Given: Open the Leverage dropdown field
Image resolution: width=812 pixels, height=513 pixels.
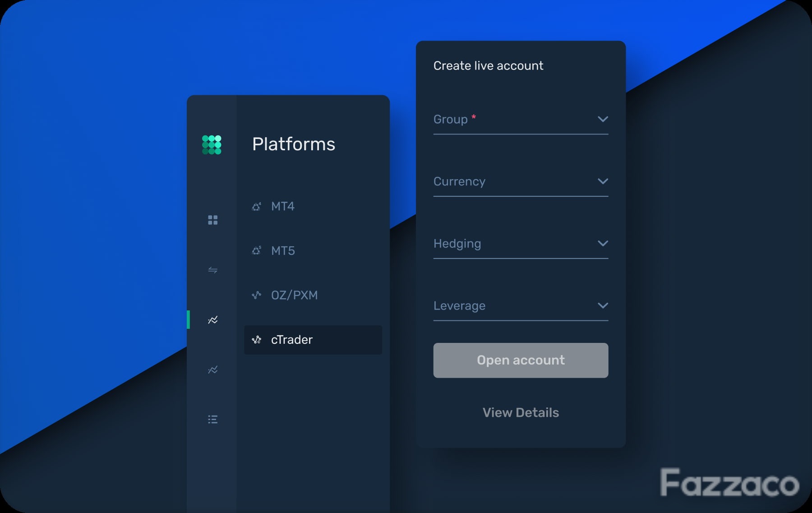Looking at the screenshot, I should (521, 306).
